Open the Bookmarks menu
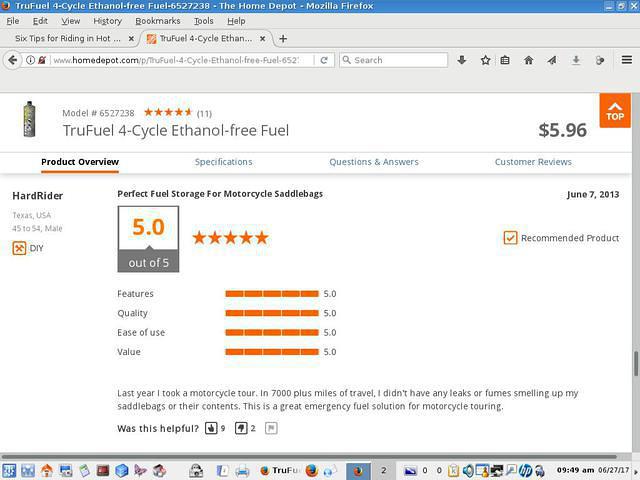The image size is (640, 480). tap(158, 21)
